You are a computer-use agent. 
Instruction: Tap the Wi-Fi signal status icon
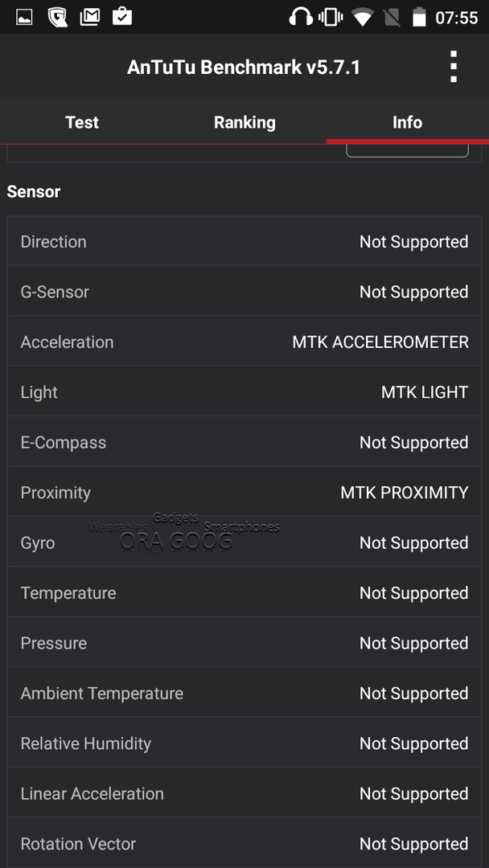363,18
